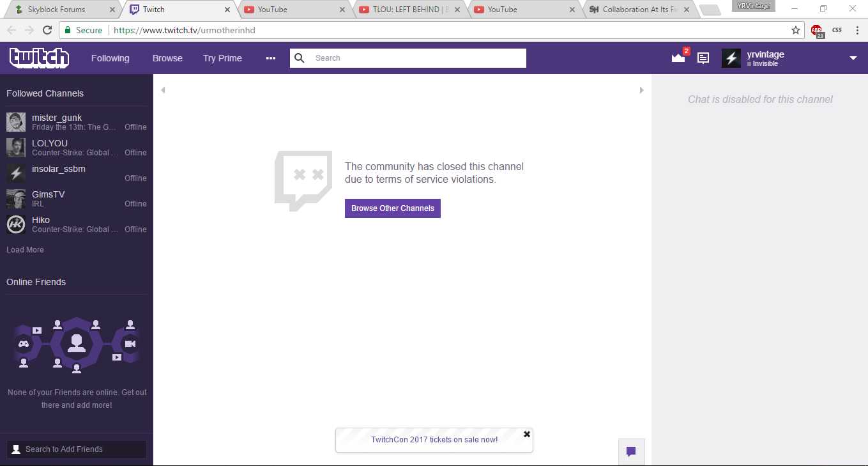
Task: Open the whispers messages icon in header
Action: (x=703, y=58)
